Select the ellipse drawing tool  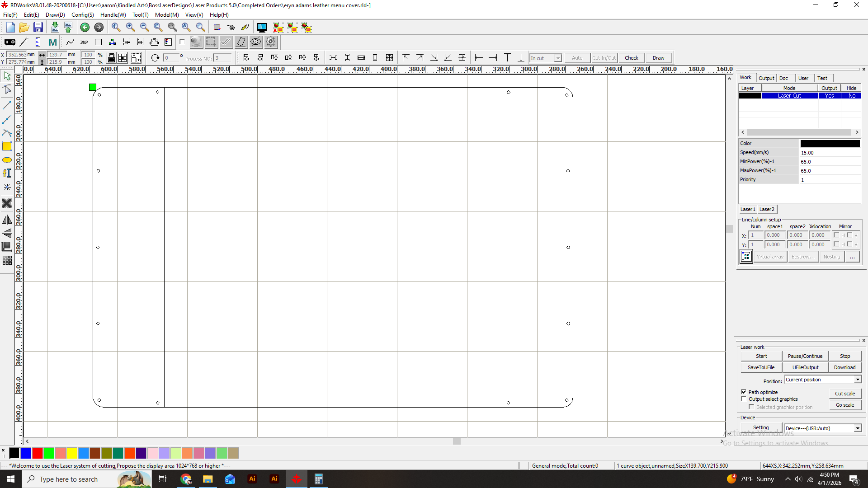[7, 160]
